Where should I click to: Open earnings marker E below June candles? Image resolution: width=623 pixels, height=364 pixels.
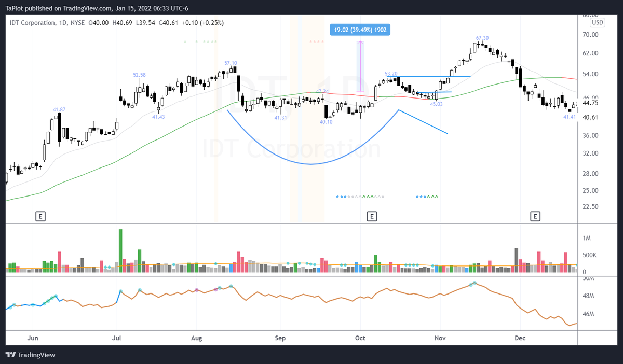(x=40, y=216)
